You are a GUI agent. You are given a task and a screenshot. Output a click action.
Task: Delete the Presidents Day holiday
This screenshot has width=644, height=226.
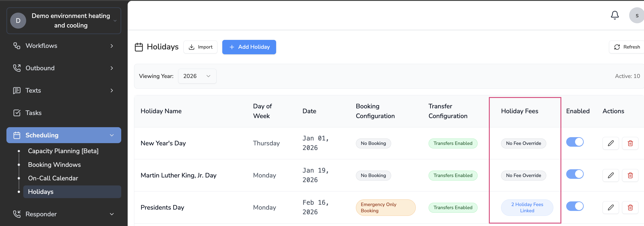(630, 208)
